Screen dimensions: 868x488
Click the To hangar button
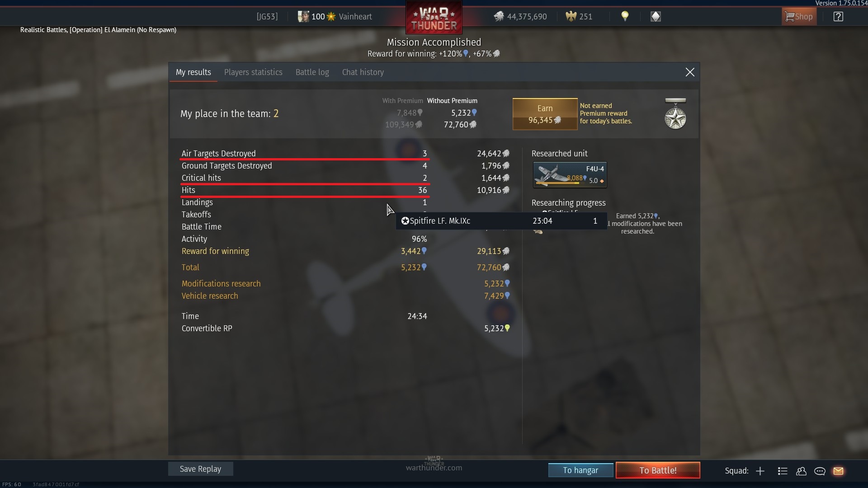point(580,470)
